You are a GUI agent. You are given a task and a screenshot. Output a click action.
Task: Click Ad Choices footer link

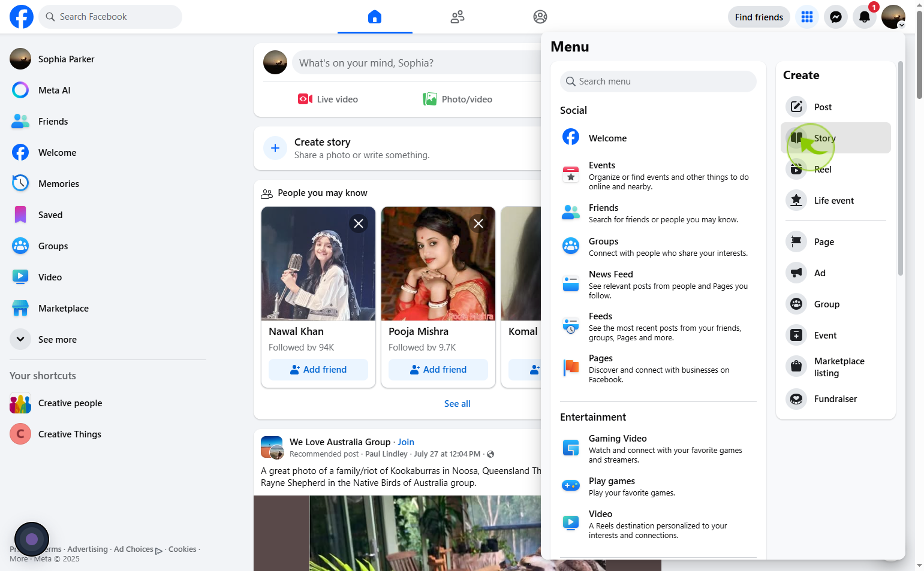point(138,549)
